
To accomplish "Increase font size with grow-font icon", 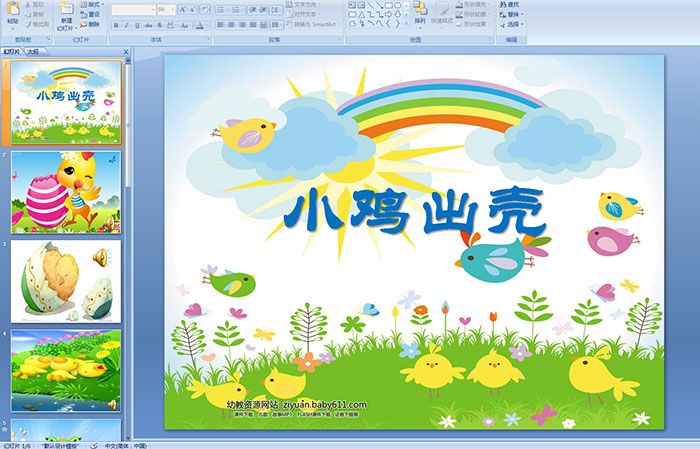I will [183, 9].
